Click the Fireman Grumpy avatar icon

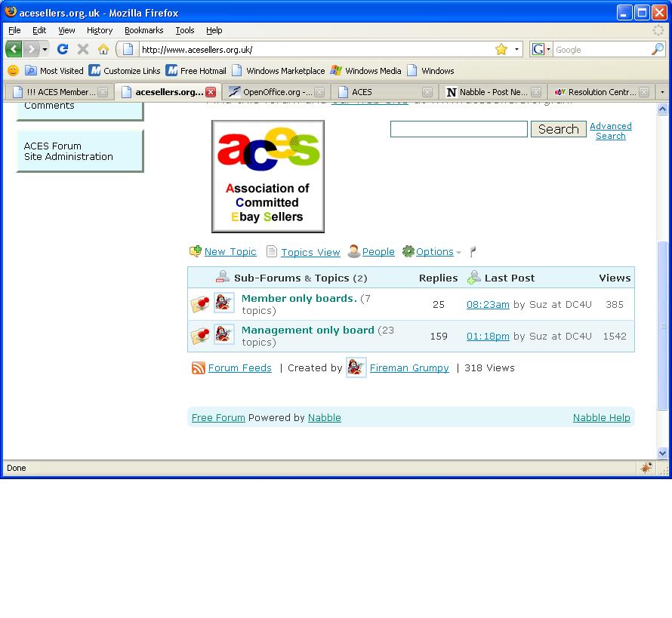tap(356, 368)
